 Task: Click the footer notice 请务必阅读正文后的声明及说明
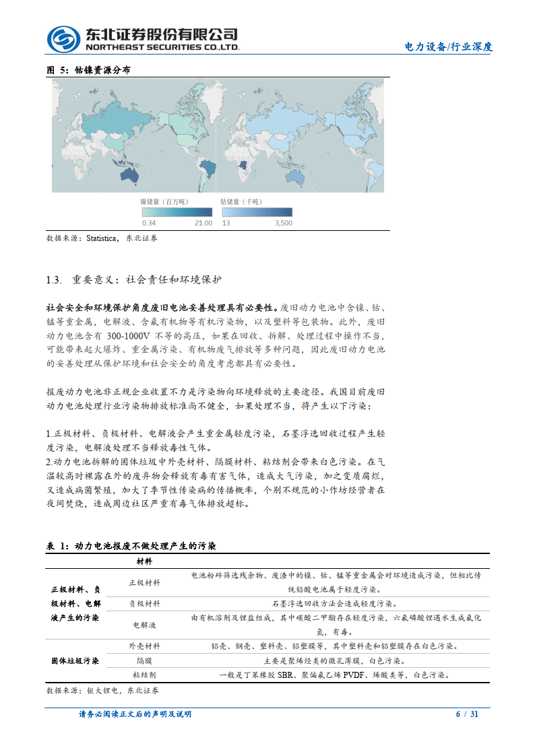pos(135,714)
